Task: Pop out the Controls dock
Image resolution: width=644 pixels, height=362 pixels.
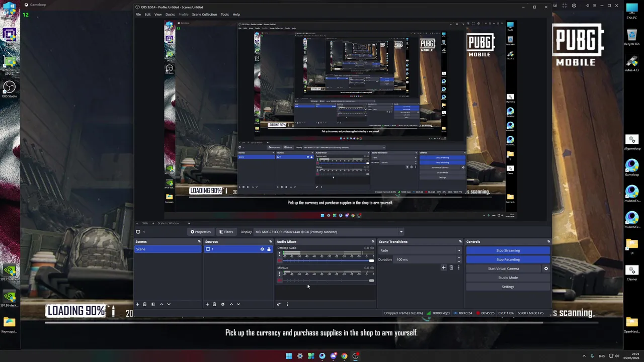Action: (548, 242)
